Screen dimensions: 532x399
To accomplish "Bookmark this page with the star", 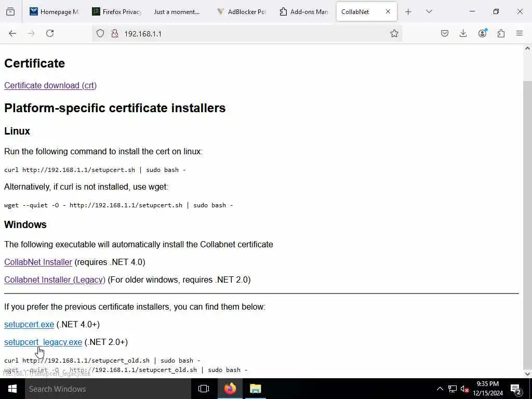I will click(x=394, y=33).
